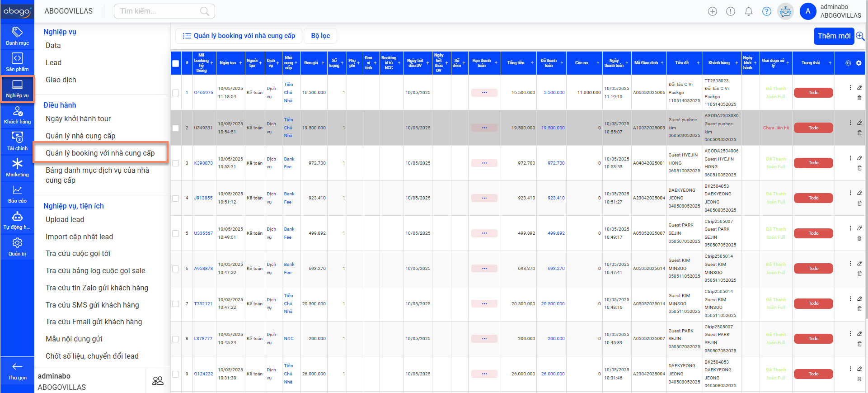Click the red Todo badge for booking K398873
868x393 pixels.
813,163
